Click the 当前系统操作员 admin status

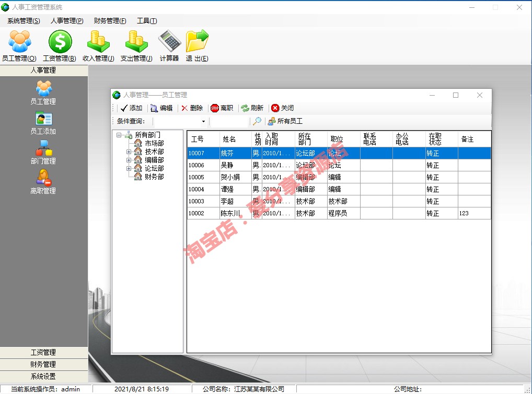pyautogui.click(x=45, y=389)
